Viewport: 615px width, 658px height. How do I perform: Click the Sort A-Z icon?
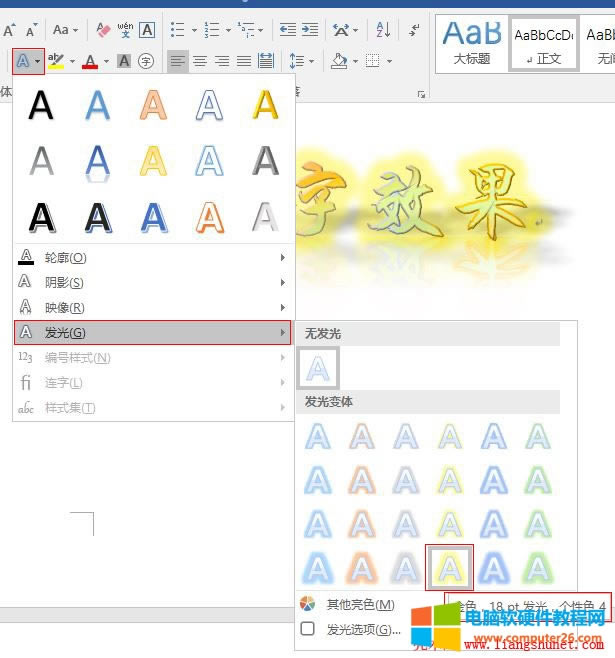383,30
